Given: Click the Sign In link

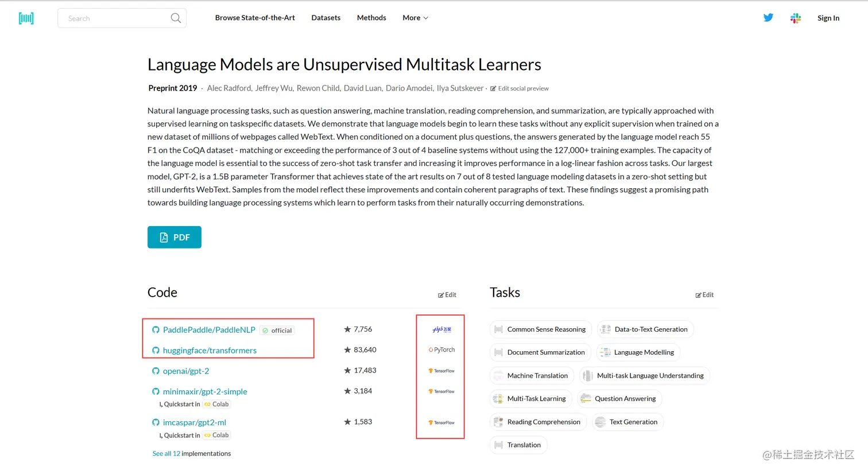Looking at the screenshot, I should click(828, 18).
